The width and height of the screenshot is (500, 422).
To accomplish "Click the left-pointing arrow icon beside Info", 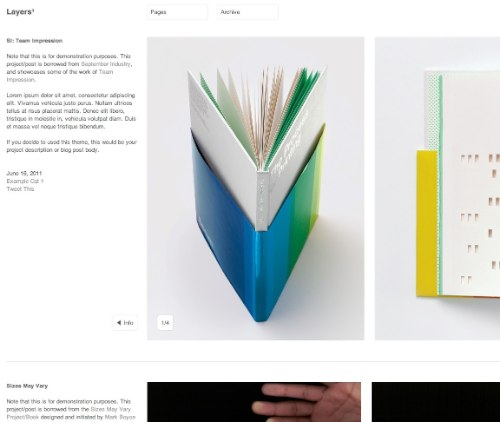I will [x=119, y=323].
